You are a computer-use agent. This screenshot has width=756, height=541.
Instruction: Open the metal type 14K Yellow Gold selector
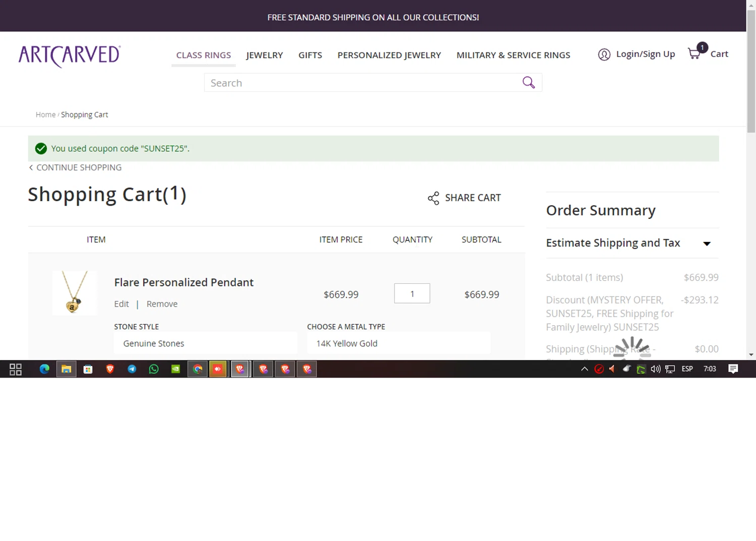point(399,343)
